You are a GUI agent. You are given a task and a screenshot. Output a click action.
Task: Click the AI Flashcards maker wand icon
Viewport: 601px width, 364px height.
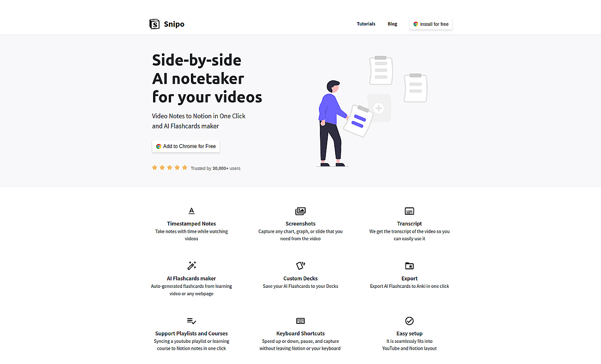pyautogui.click(x=191, y=266)
